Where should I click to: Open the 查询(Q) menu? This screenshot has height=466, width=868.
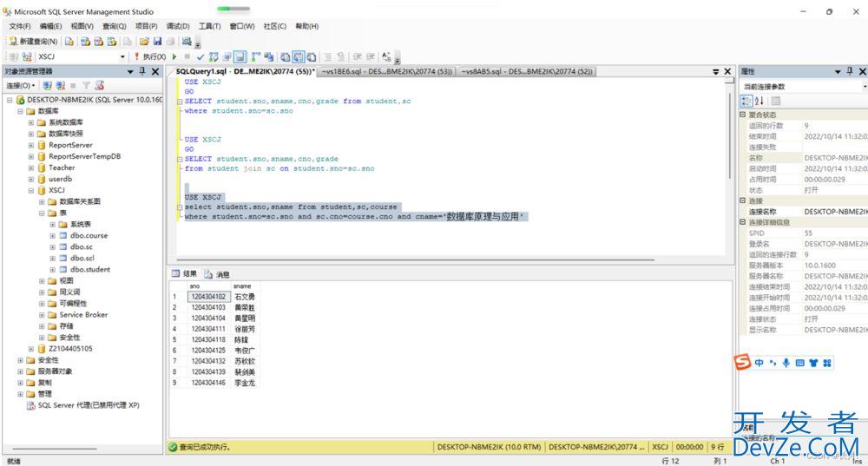tap(114, 26)
